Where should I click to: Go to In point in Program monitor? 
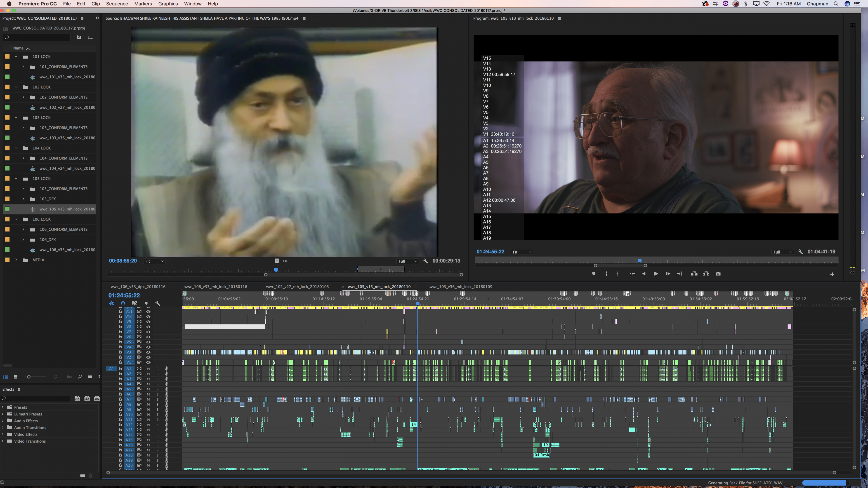(632, 274)
